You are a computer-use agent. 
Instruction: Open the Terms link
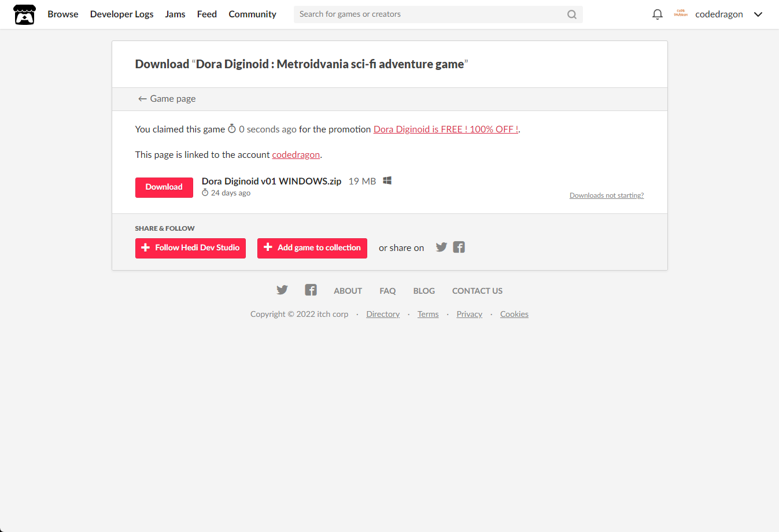pos(428,314)
